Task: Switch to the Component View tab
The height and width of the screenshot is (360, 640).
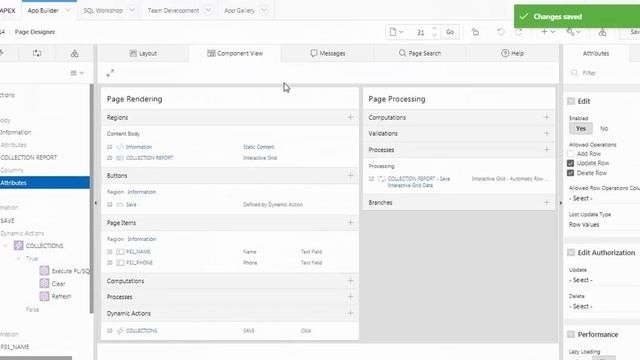Action: (x=235, y=53)
